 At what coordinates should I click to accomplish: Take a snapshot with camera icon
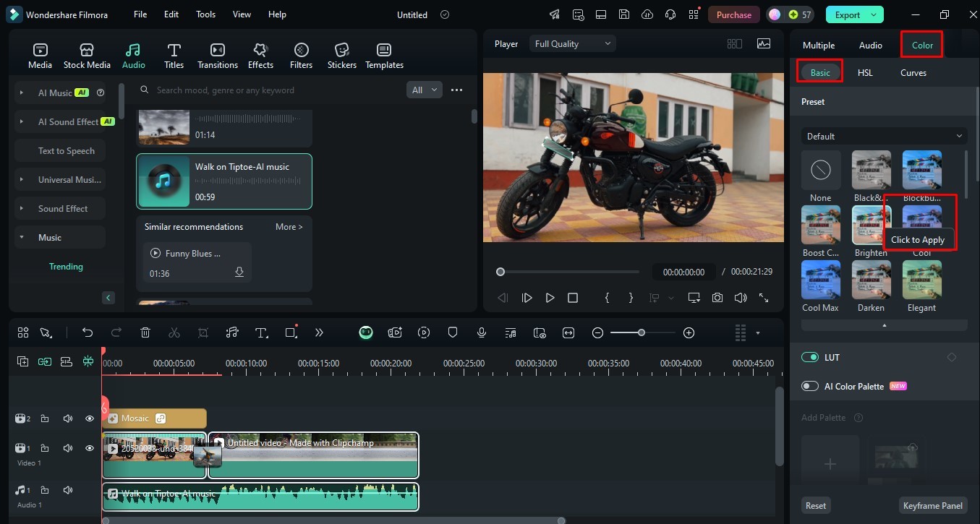pos(717,298)
